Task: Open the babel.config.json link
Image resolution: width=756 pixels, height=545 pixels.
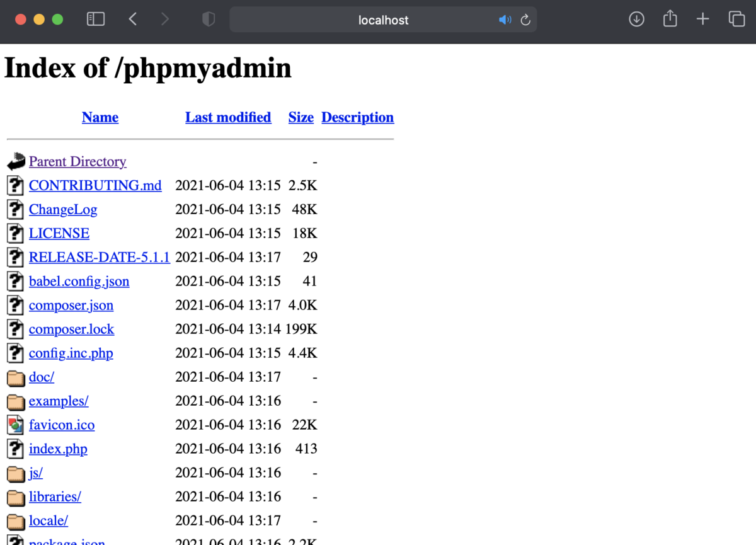Action: [x=79, y=282]
